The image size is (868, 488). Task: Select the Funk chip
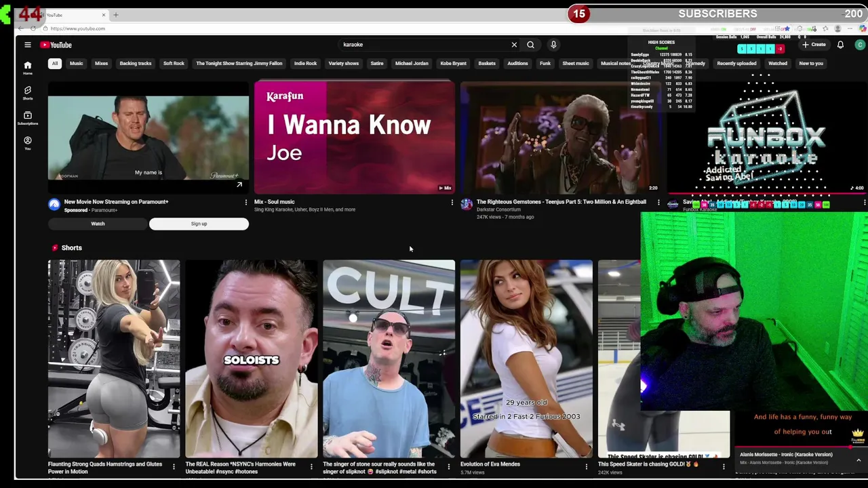545,63
